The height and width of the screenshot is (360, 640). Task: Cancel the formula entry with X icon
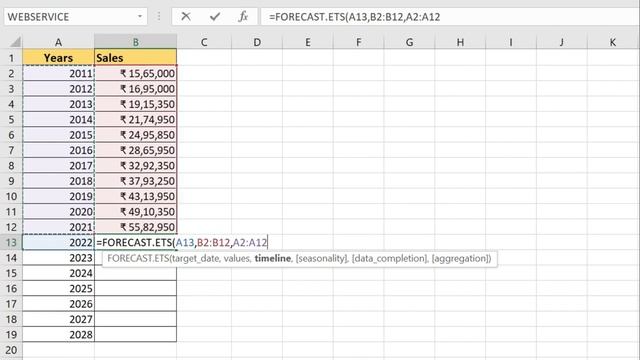[186, 17]
